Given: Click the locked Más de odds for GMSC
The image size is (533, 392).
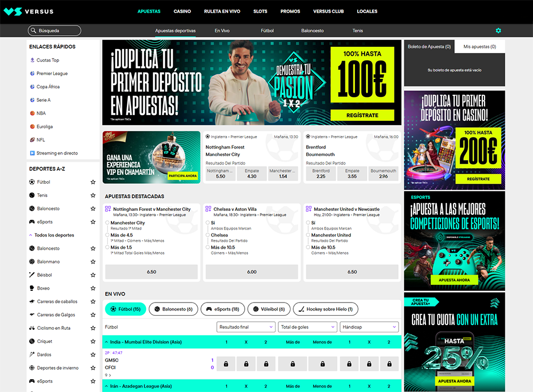Looking at the screenshot, I should [293, 364].
